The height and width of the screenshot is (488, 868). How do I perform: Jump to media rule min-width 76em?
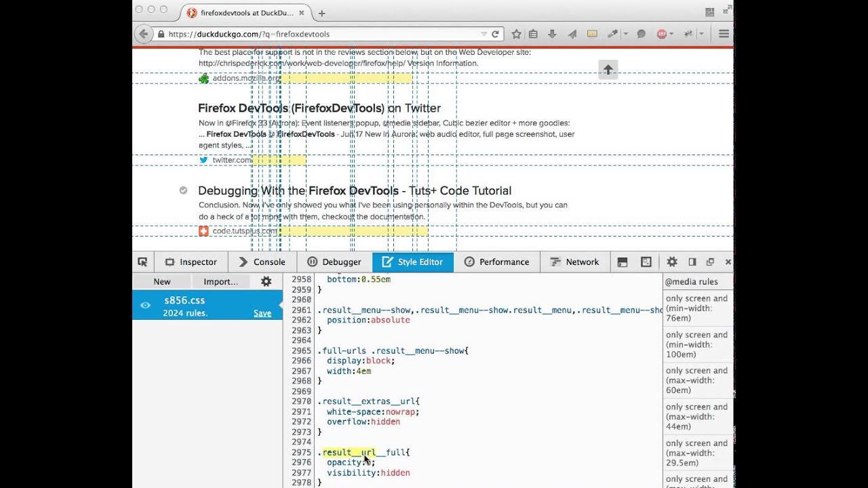pyautogui.click(x=697, y=308)
